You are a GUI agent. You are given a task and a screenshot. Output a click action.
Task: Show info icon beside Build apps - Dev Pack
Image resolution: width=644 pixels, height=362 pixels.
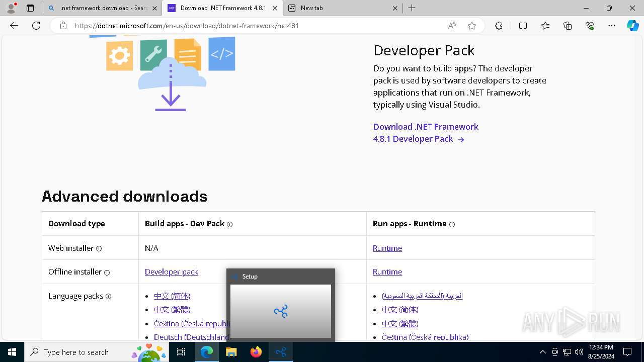click(x=229, y=224)
